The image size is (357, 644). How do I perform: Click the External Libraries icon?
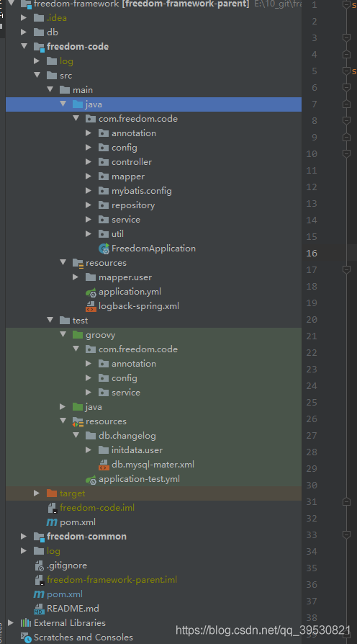tap(26, 623)
